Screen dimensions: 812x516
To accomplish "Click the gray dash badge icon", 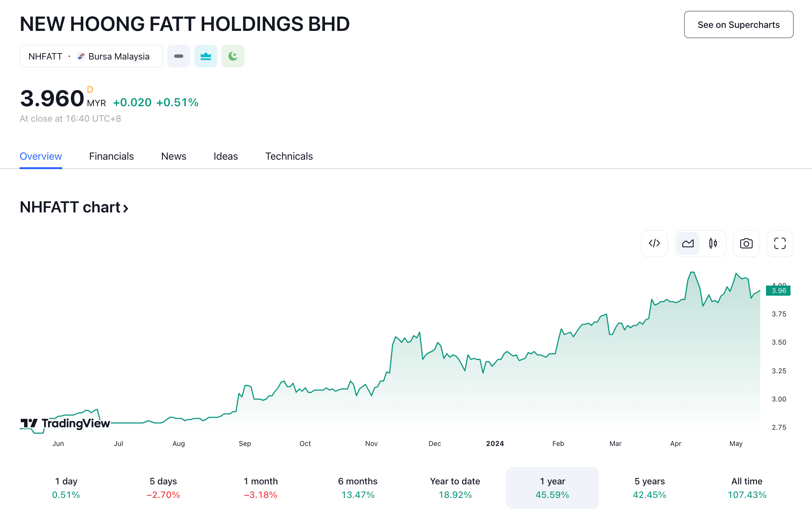I will (179, 56).
